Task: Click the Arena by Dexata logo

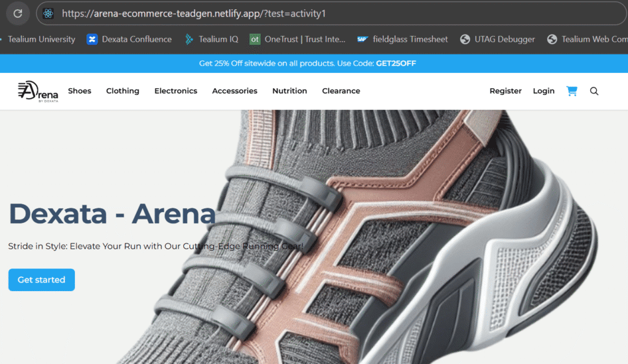Action: click(38, 91)
